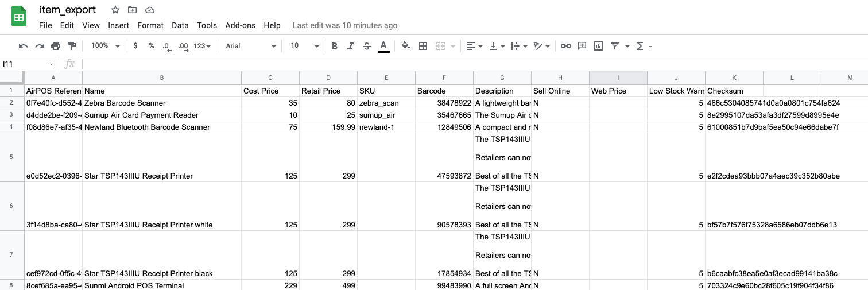
Task: Increase decimal places
Action: pos(183,46)
